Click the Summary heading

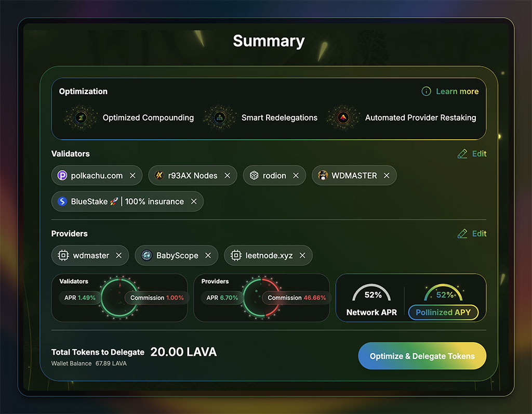pos(269,41)
